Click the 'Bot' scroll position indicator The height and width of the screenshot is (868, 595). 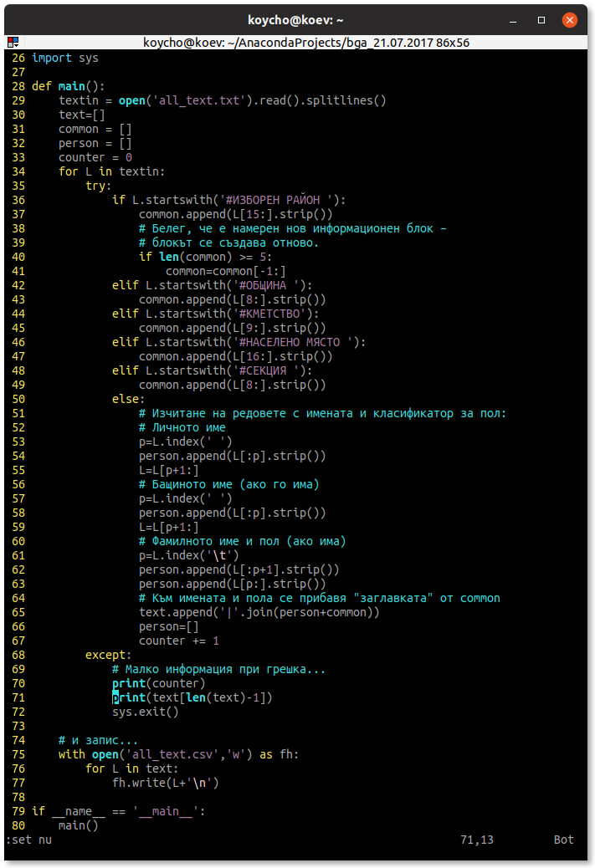[x=563, y=840]
